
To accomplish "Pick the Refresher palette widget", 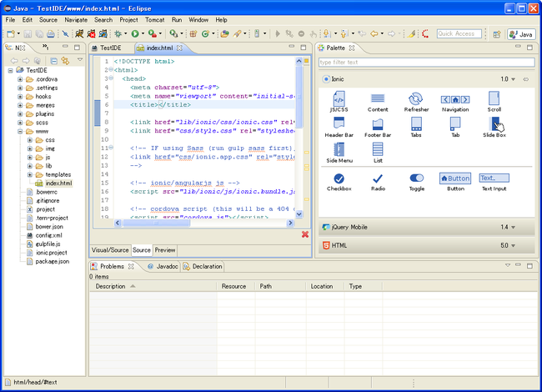I will [416, 102].
